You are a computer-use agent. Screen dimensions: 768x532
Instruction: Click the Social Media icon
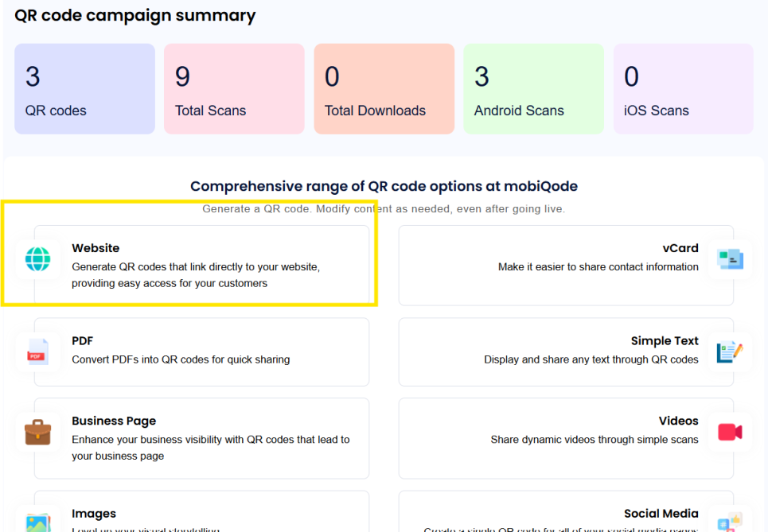(x=729, y=521)
